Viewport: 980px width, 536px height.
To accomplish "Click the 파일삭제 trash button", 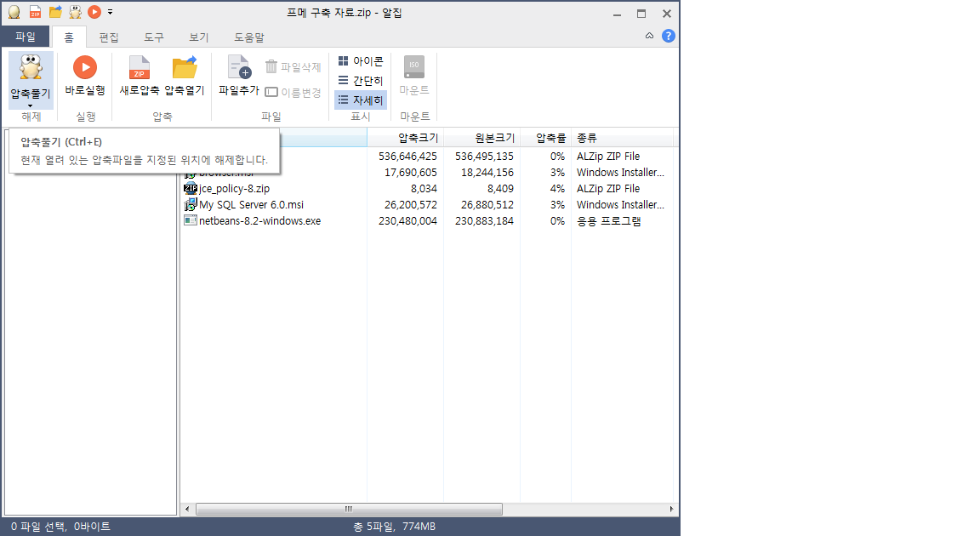I will pyautogui.click(x=293, y=67).
